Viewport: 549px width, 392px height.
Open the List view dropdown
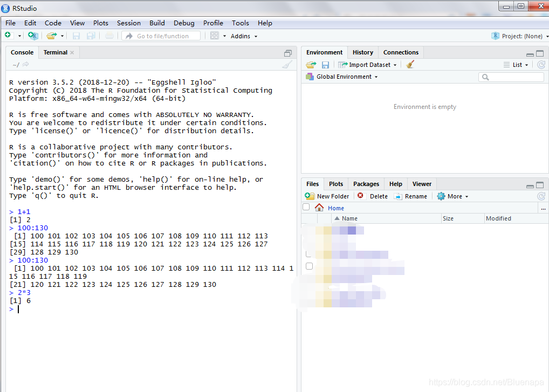[x=516, y=65]
